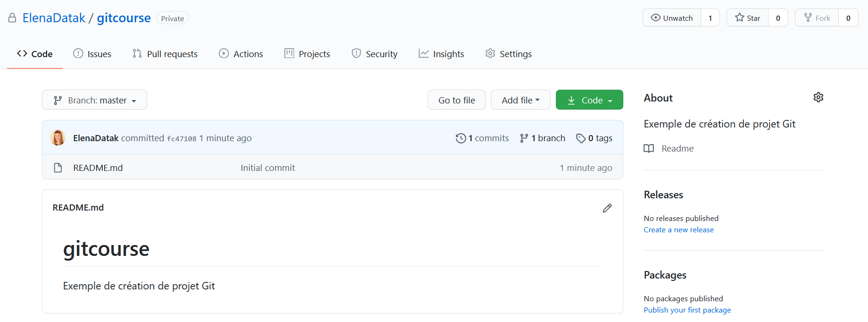Click the gitcourse README heading
The height and width of the screenshot is (322, 868).
click(106, 249)
